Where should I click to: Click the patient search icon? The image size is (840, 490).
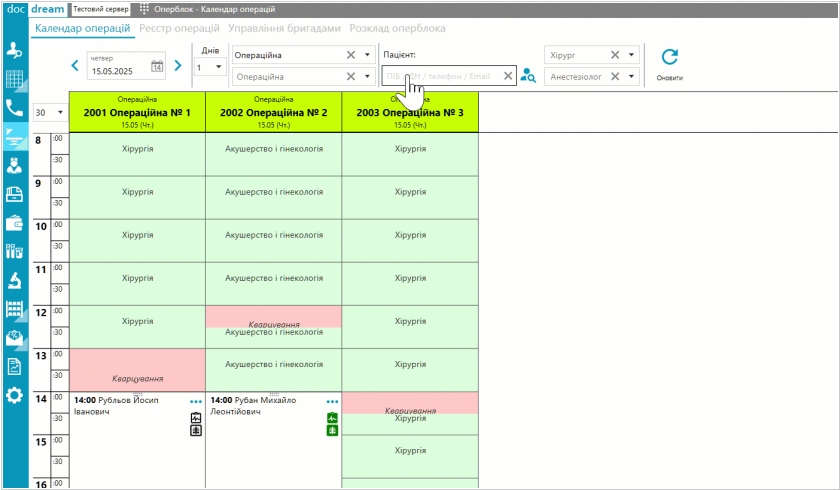point(528,76)
